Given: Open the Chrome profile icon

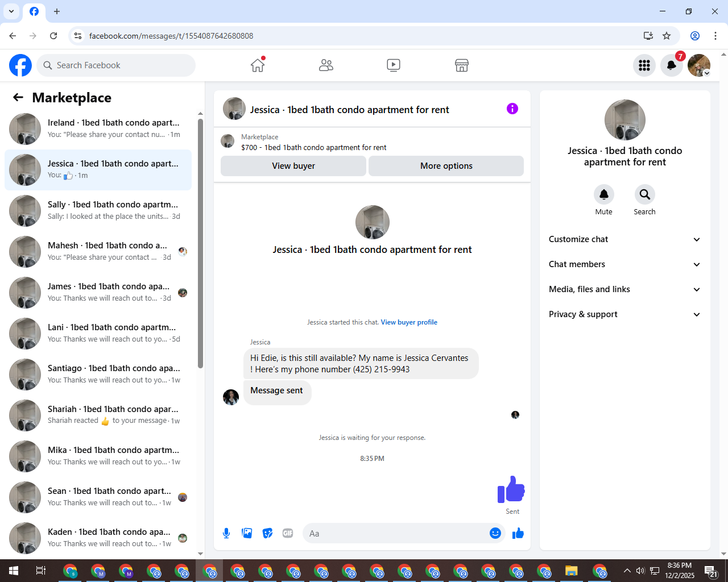Looking at the screenshot, I should 695,36.
